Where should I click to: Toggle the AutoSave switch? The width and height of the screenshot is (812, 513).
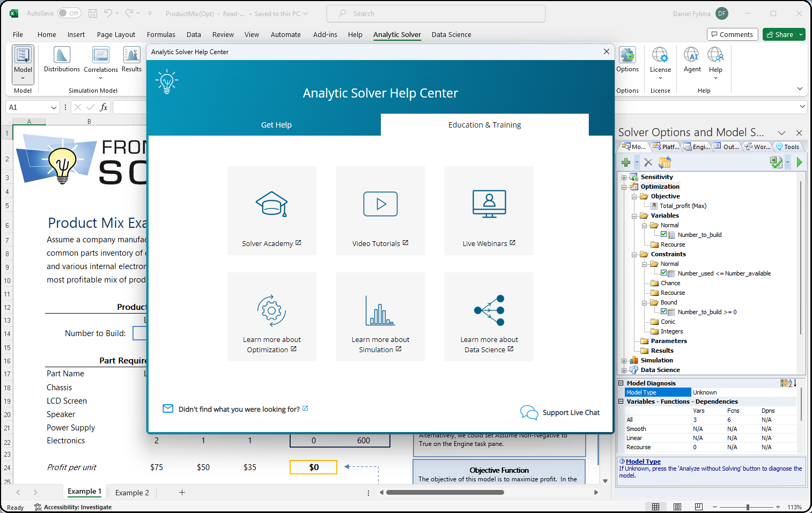coord(69,13)
